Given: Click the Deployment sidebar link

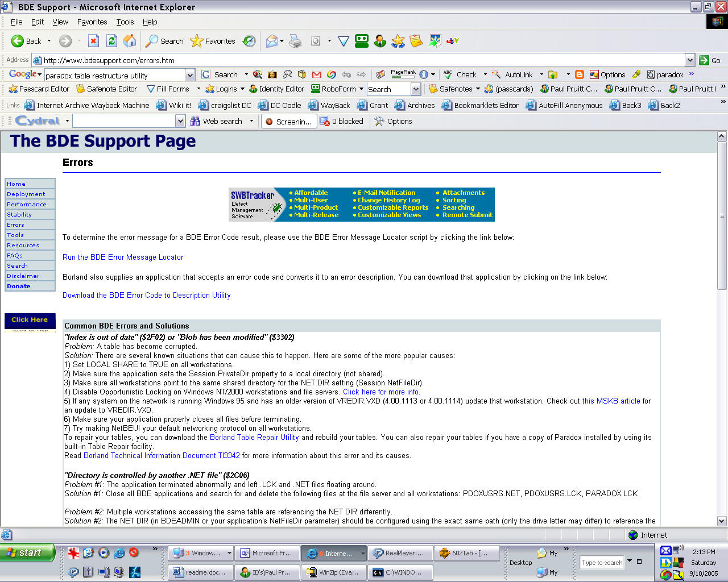Looking at the screenshot, I should coord(26,194).
